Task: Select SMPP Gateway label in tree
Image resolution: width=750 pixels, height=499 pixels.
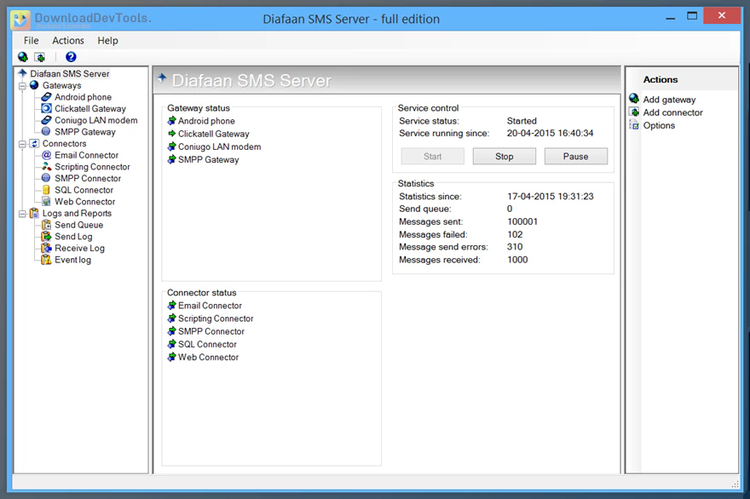Action: click(x=85, y=132)
